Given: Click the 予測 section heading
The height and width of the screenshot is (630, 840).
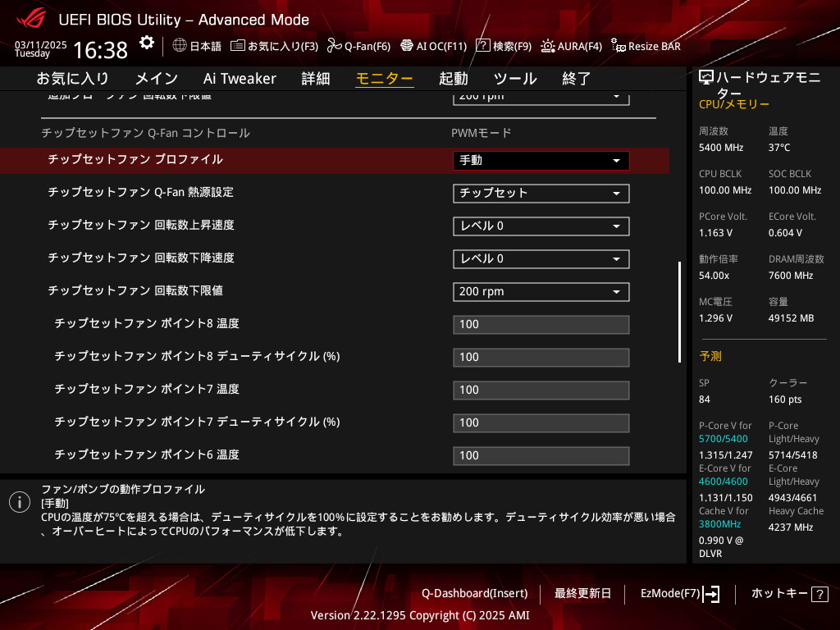Looking at the screenshot, I should pyautogui.click(x=710, y=356).
